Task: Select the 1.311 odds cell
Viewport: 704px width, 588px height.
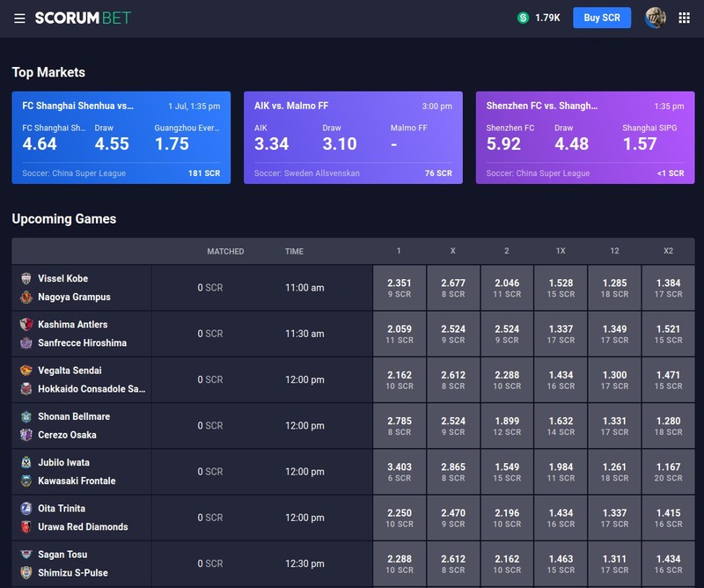Action: click(x=614, y=563)
